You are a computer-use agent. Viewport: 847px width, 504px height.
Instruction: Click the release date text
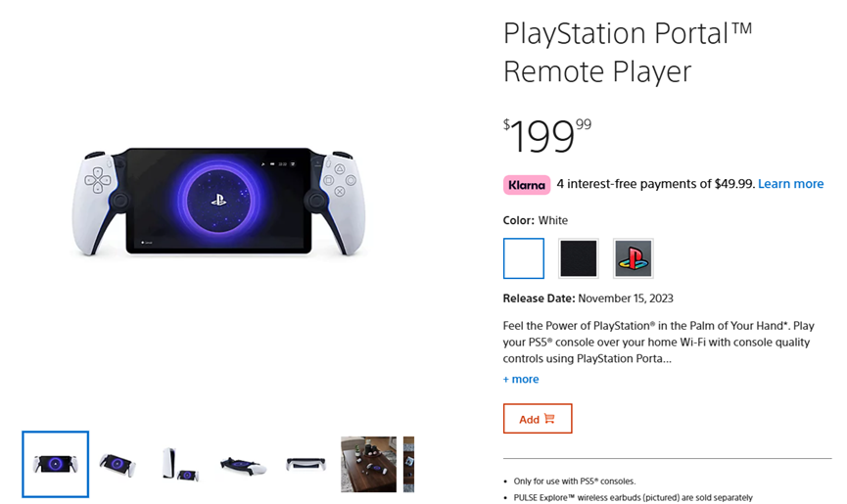tap(588, 298)
